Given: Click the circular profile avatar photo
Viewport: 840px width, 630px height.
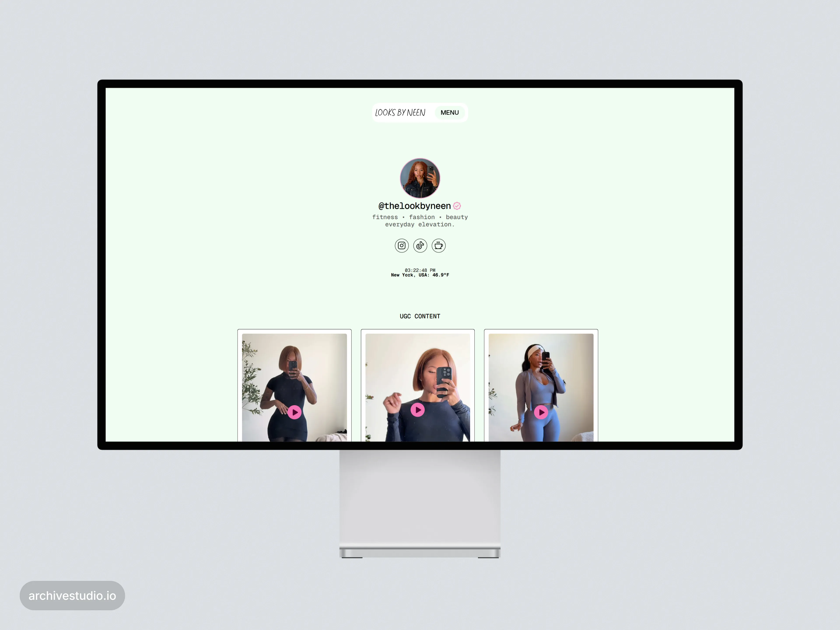Looking at the screenshot, I should pyautogui.click(x=420, y=178).
